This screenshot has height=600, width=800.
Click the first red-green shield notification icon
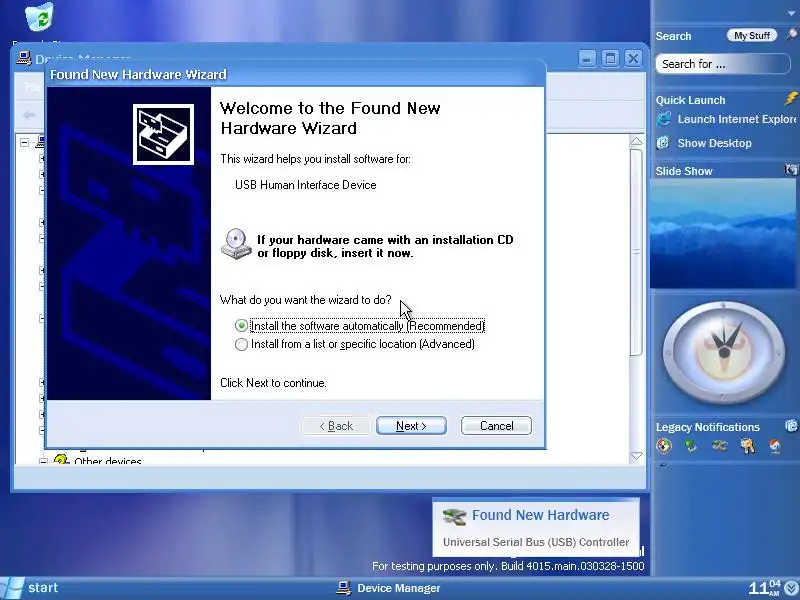(x=664, y=446)
